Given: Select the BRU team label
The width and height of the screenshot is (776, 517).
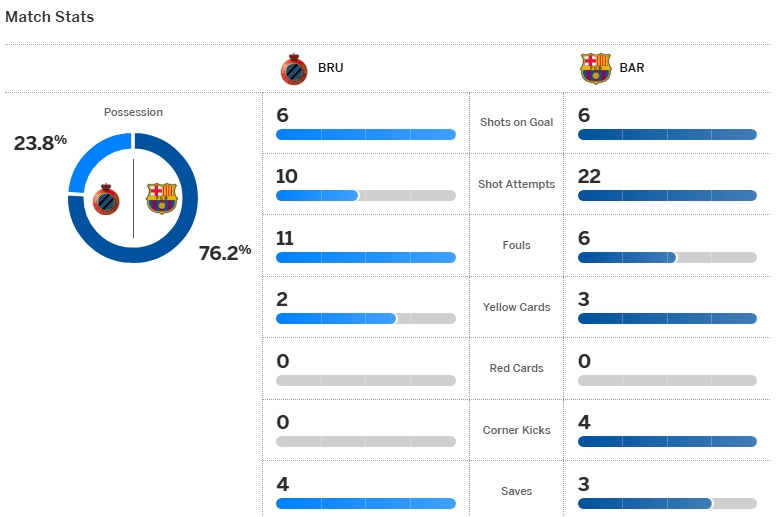Looking at the screenshot, I should [331, 69].
